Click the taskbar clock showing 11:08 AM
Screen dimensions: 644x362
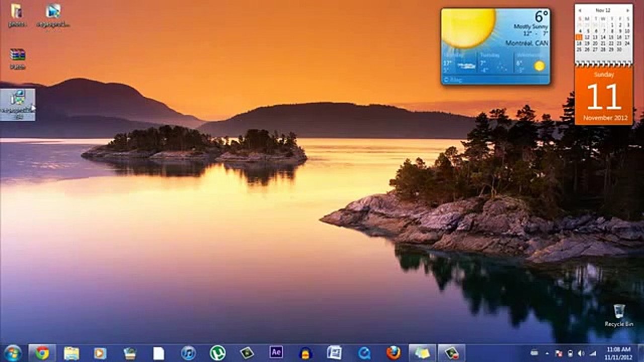click(x=618, y=353)
